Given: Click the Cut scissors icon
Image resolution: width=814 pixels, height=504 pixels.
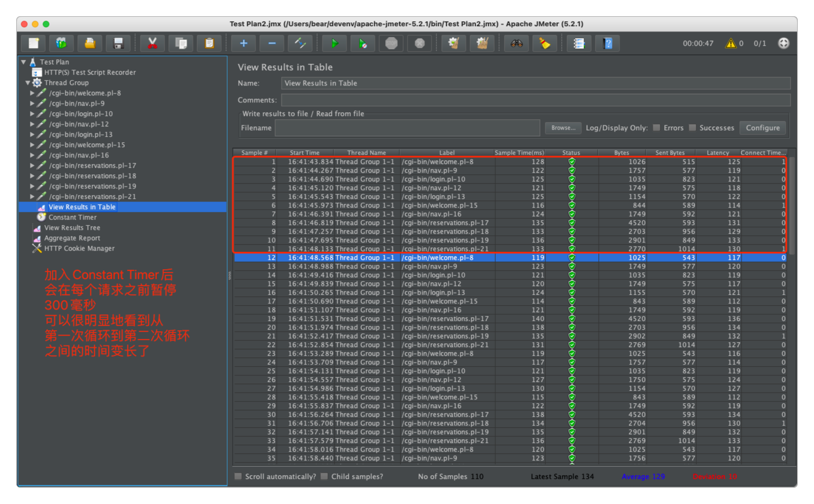Looking at the screenshot, I should [153, 43].
